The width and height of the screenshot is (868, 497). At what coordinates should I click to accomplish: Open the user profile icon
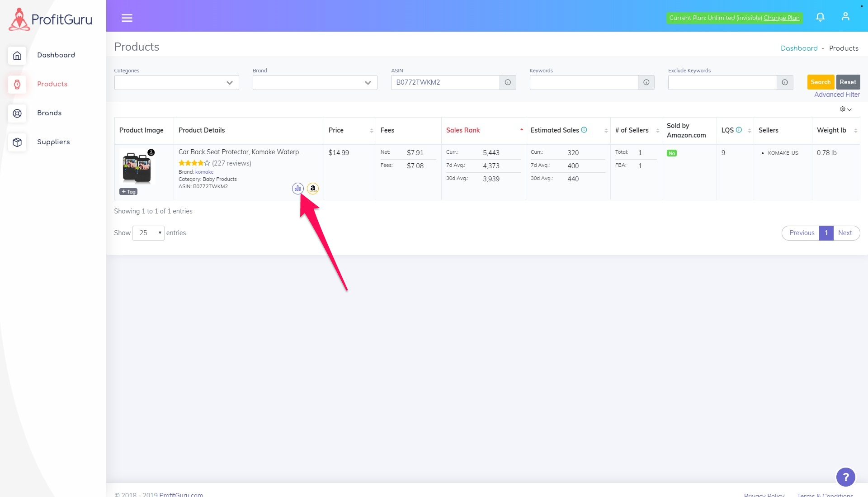[845, 17]
